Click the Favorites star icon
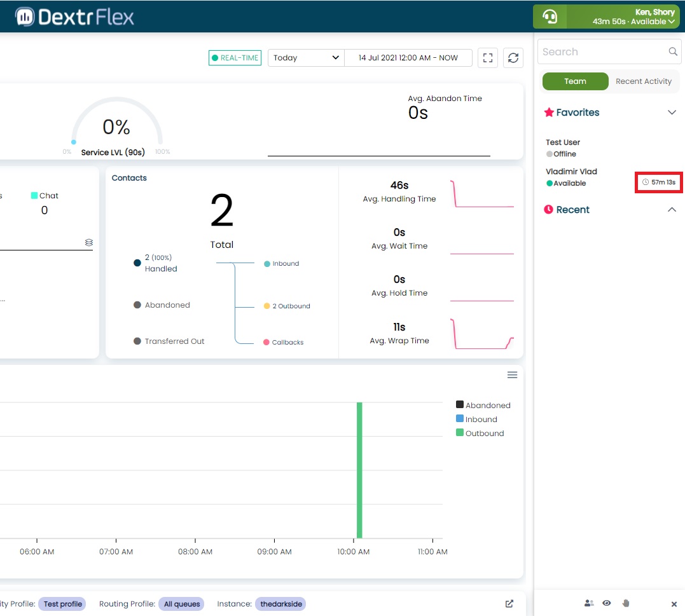Screen dimensions: 685x616 (549, 112)
